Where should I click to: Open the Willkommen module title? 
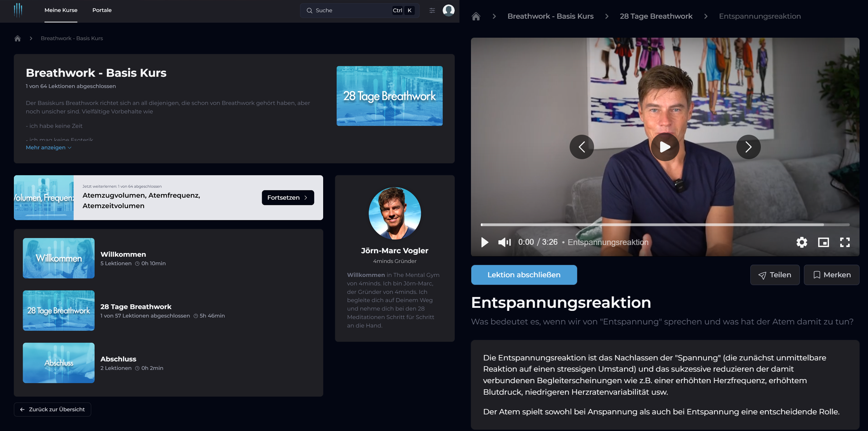(123, 255)
